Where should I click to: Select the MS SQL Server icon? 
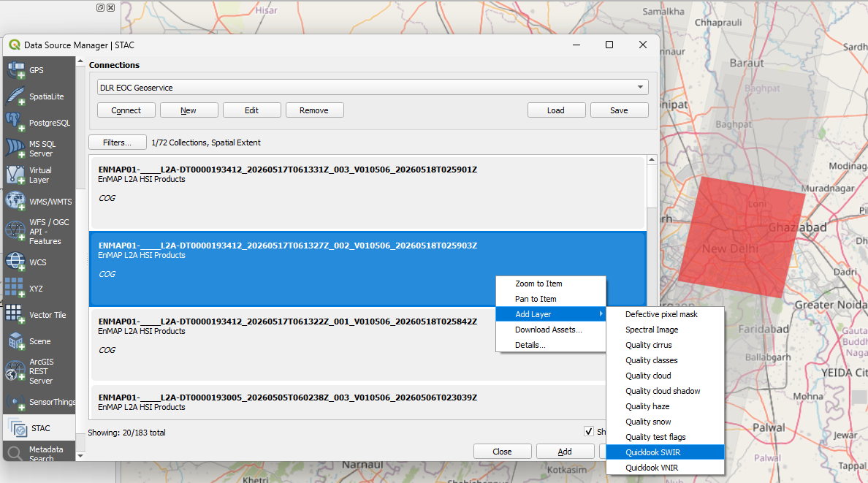15,148
